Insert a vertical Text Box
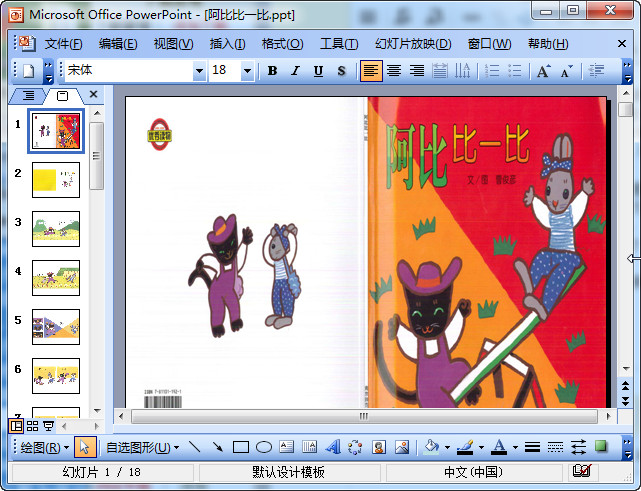Image resolution: width=641 pixels, height=491 pixels. pyautogui.click(x=309, y=447)
